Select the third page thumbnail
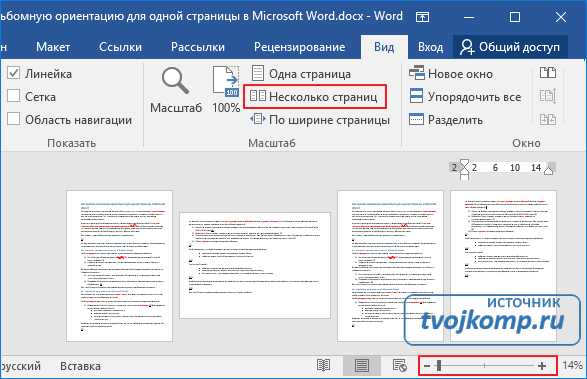The image size is (587, 379). pos(390,266)
